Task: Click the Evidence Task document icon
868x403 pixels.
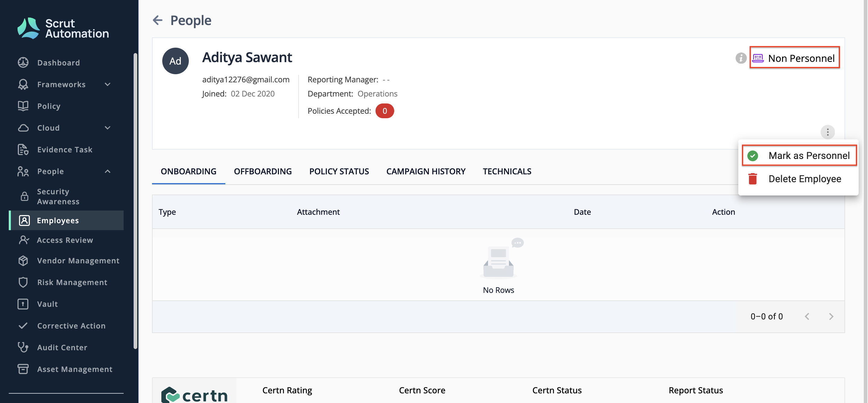Action: pyautogui.click(x=23, y=149)
